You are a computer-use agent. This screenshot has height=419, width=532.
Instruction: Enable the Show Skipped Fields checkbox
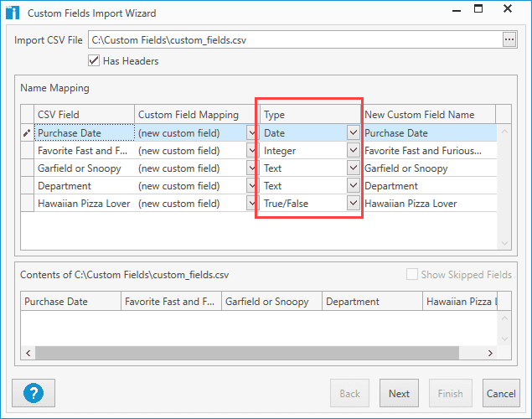pos(412,274)
